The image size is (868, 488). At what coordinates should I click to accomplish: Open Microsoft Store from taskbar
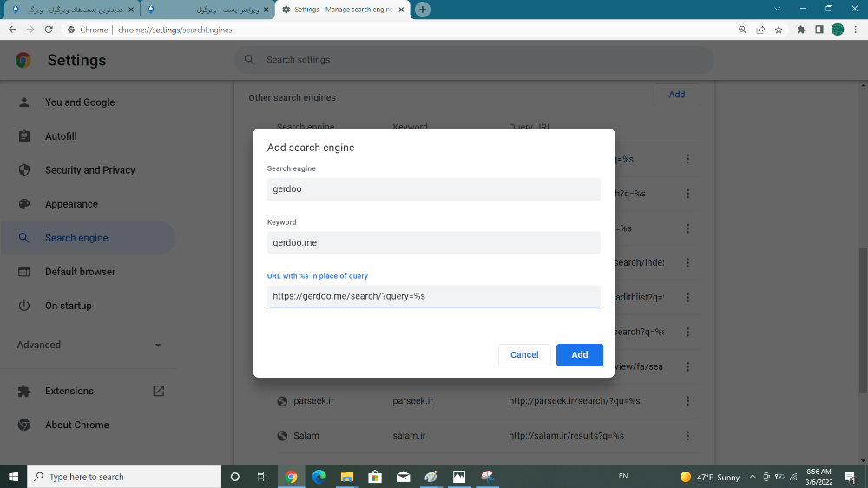[x=375, y=477]
